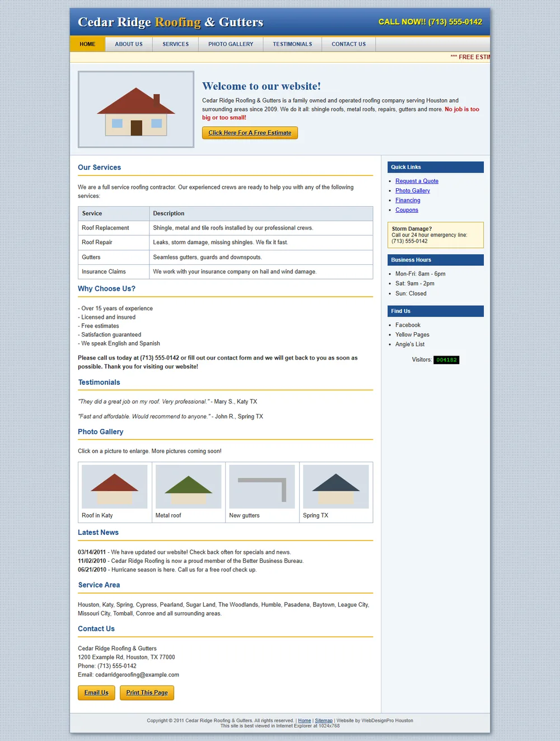Click Here For A Free Estimate button
This screenshot has width=560, height=741.
250,133
